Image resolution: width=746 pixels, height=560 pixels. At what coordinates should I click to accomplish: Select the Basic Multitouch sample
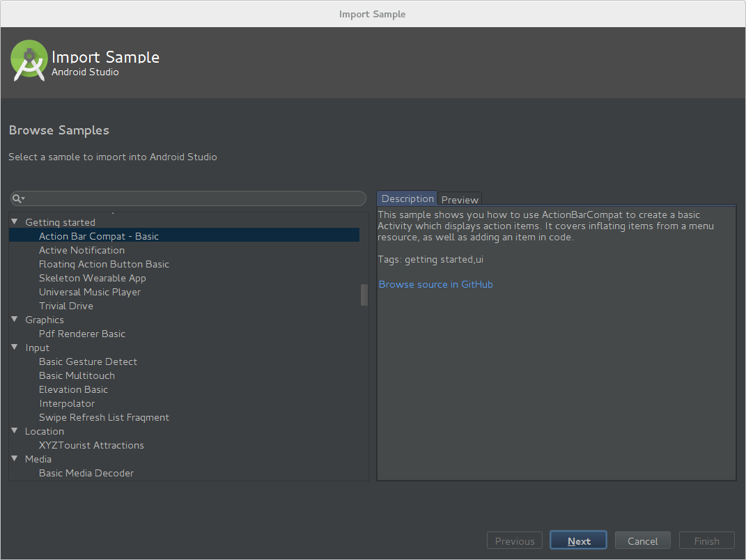tap(77, 375)
